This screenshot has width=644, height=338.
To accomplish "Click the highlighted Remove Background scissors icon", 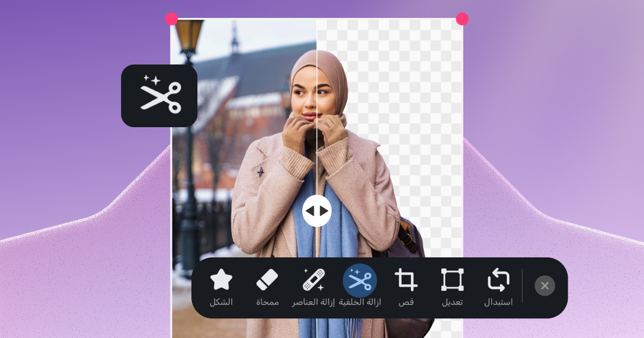I will (x=360, y=281).
